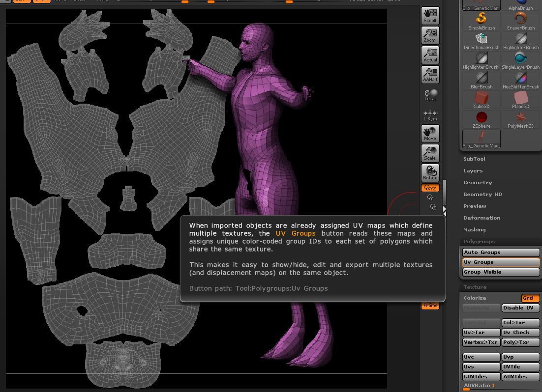Select the ZSphere tool
This screenshot has width=542, height=392.
pos(481,118)
